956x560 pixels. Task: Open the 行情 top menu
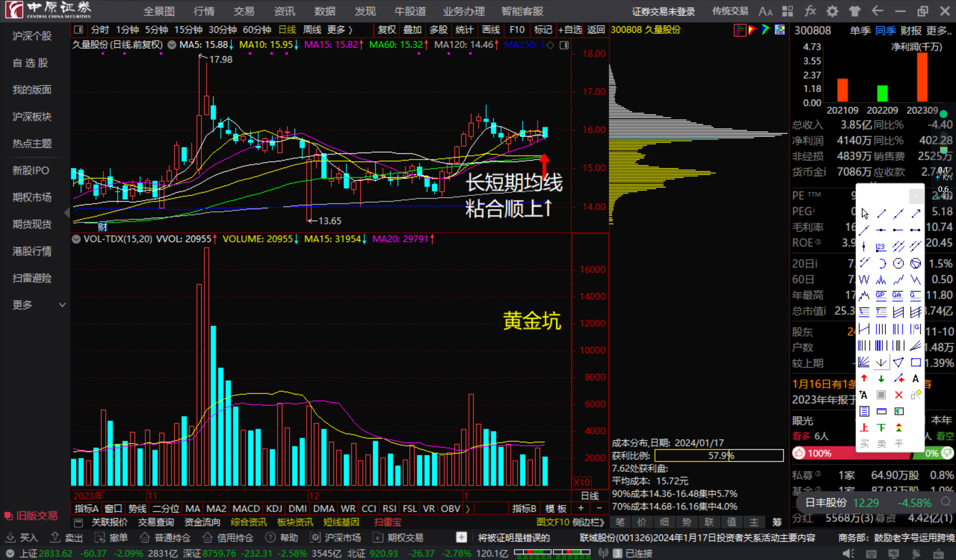(x=204, y=11)
